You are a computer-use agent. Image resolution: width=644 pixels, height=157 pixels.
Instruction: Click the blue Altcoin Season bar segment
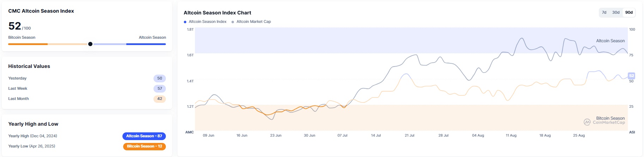[x=146, y=44]
